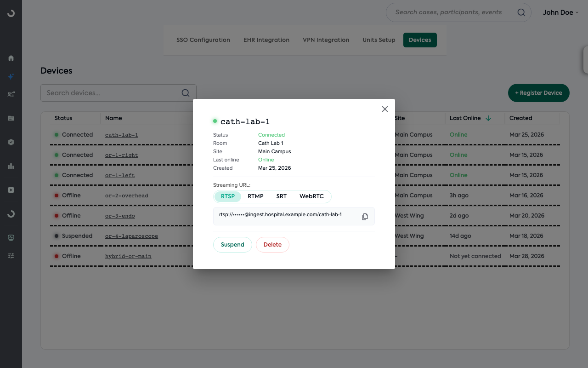
Task: Open the settings sliders icon in the sidebar
Action: click(x=11, y=255)
